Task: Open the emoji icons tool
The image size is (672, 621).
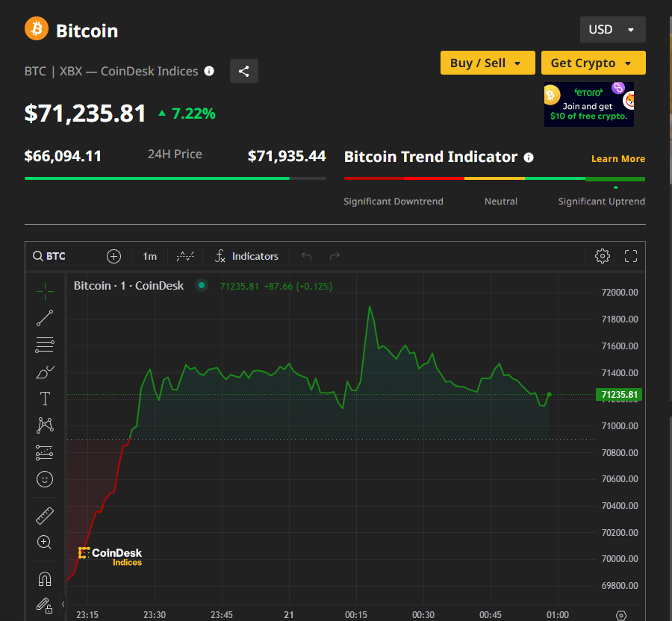Action: pyautogui.click(x=45, y=479)
